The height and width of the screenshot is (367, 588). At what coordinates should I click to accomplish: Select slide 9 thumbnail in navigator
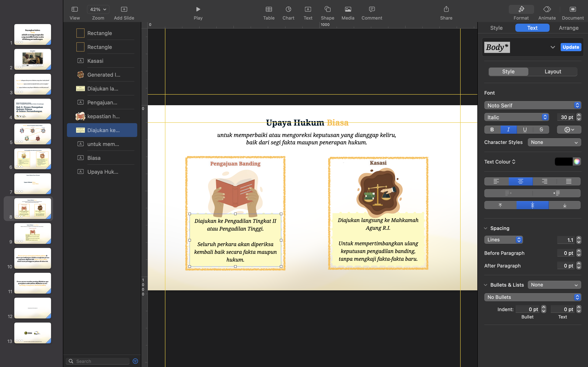32,233
